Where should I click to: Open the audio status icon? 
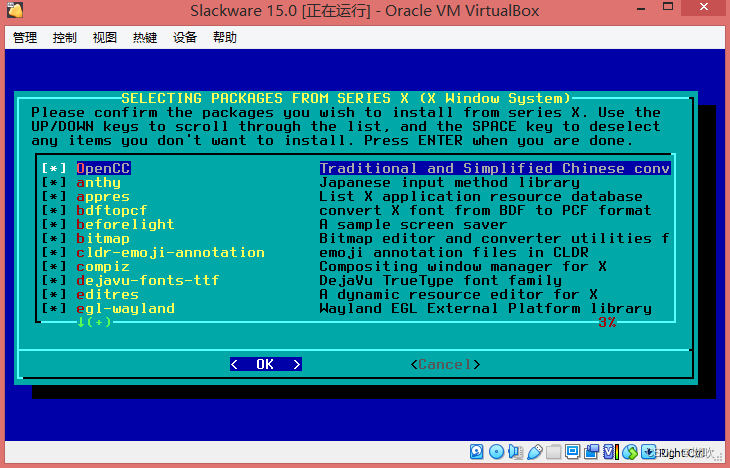click(515, 452)
